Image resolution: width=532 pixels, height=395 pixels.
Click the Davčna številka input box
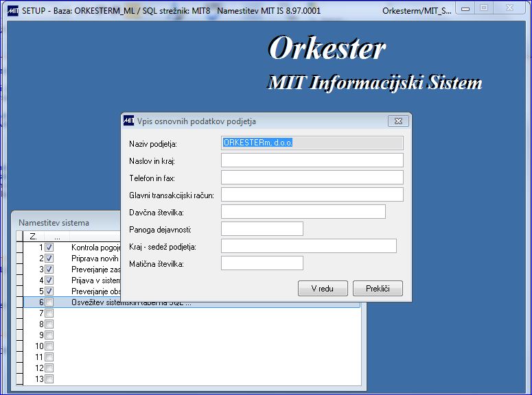pos(303,212)
